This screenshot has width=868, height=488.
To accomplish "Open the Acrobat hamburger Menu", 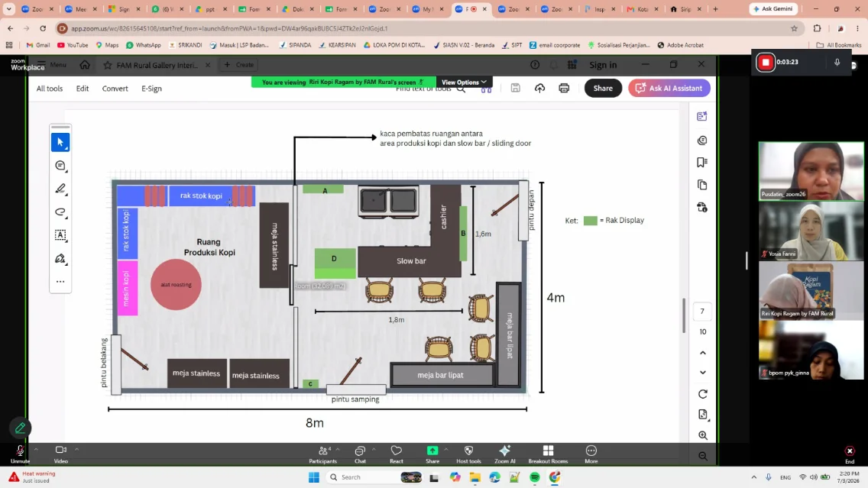I will point(52,65).
